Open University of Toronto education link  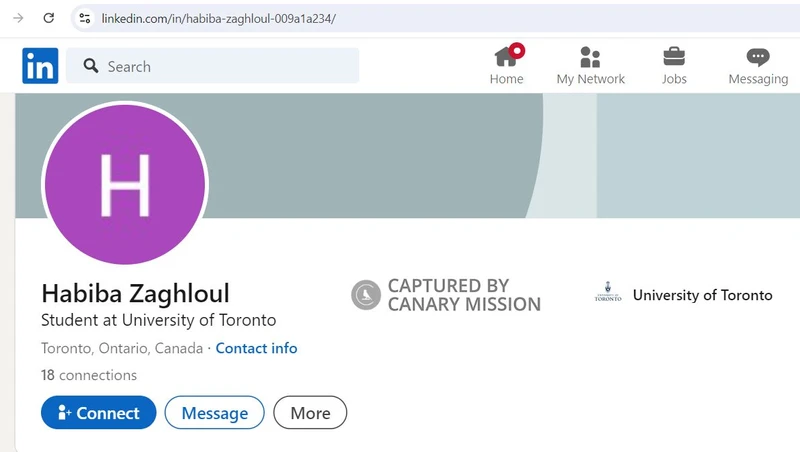point(684,294)
